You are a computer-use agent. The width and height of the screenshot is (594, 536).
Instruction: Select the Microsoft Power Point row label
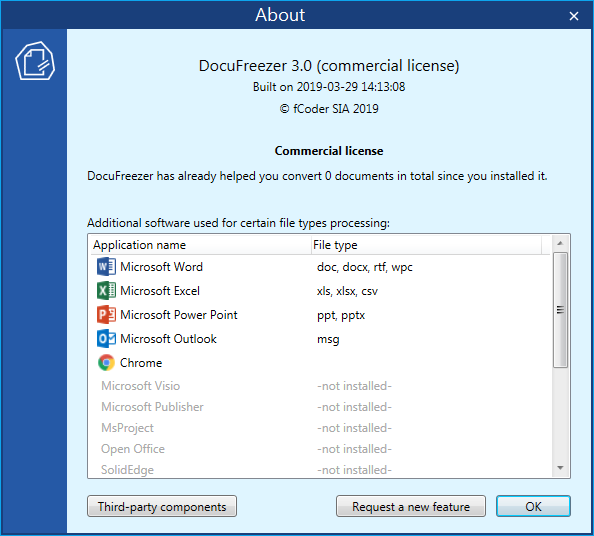(x=179, y=315)
